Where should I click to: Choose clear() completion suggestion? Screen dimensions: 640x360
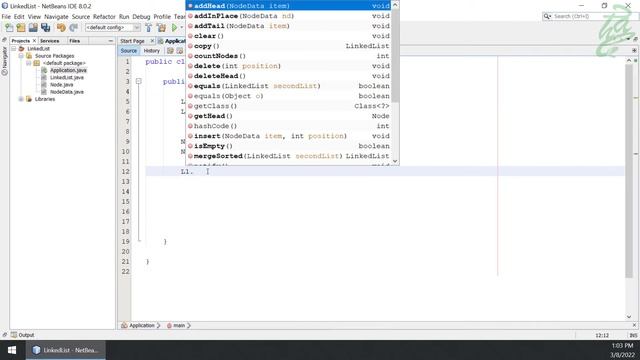[x=289, y=36]
